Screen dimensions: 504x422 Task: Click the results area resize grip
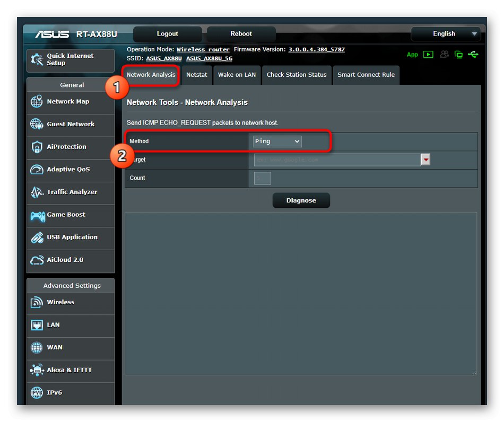click(474, 373)
